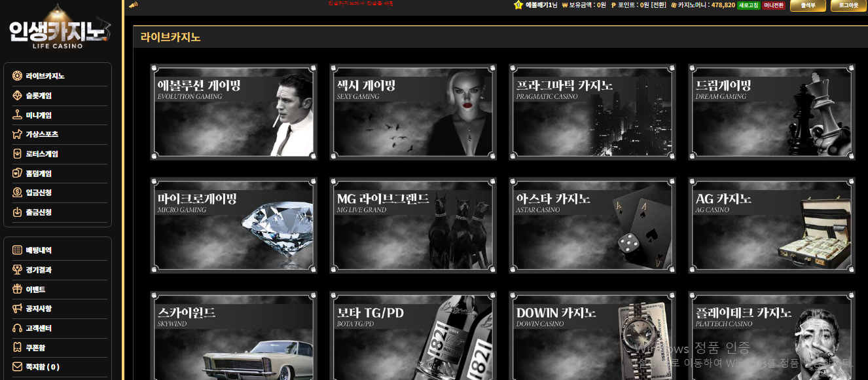The width and height of the screenshot is (868, 380).
Task: Open the 경기결과 trophy icon
Action: 17,270
